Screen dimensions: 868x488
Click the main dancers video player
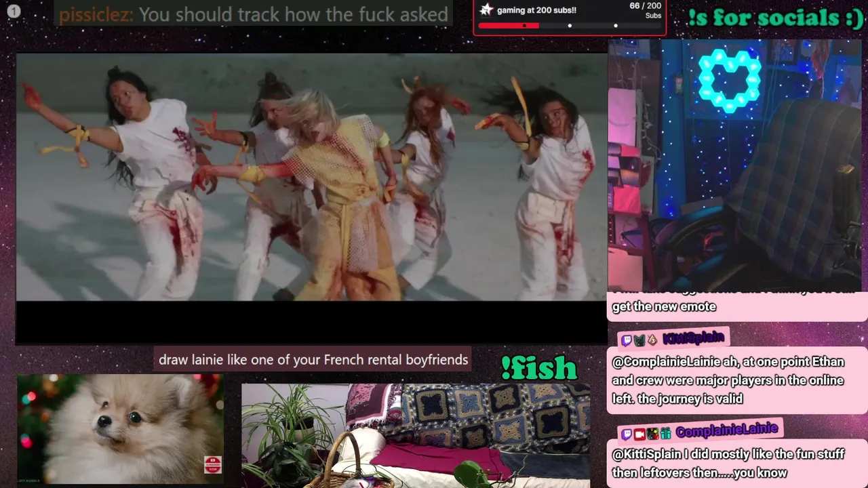pos(311,199)
